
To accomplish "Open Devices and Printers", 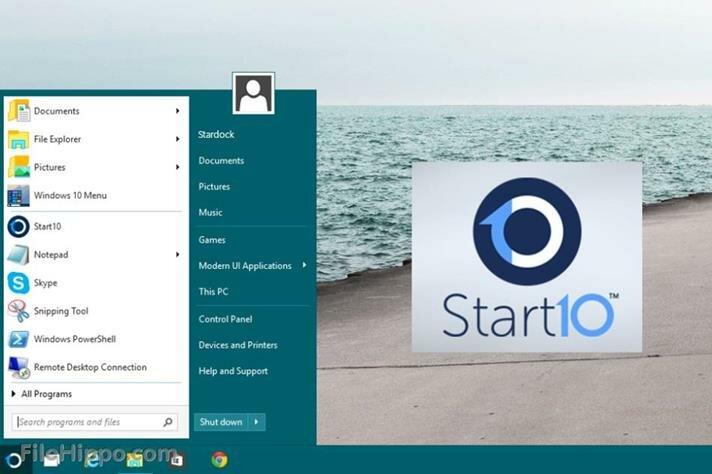I will click(238, 345).
